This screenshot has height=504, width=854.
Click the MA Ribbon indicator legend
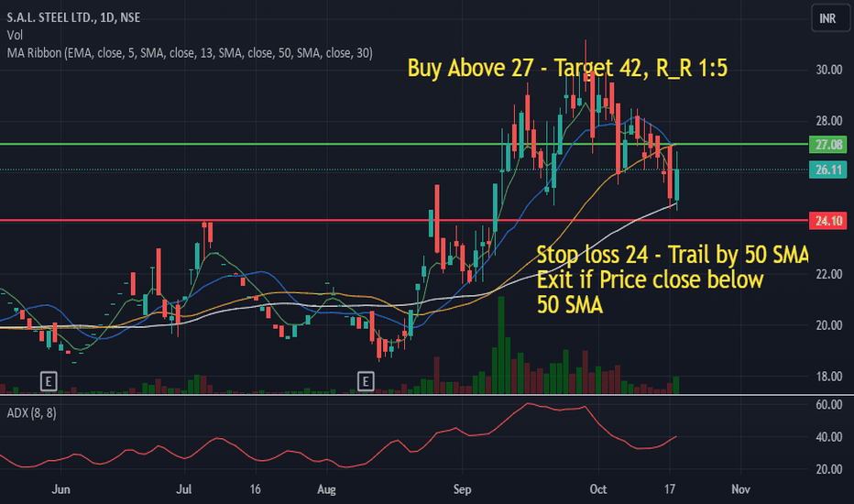click(x=190, y=53)
